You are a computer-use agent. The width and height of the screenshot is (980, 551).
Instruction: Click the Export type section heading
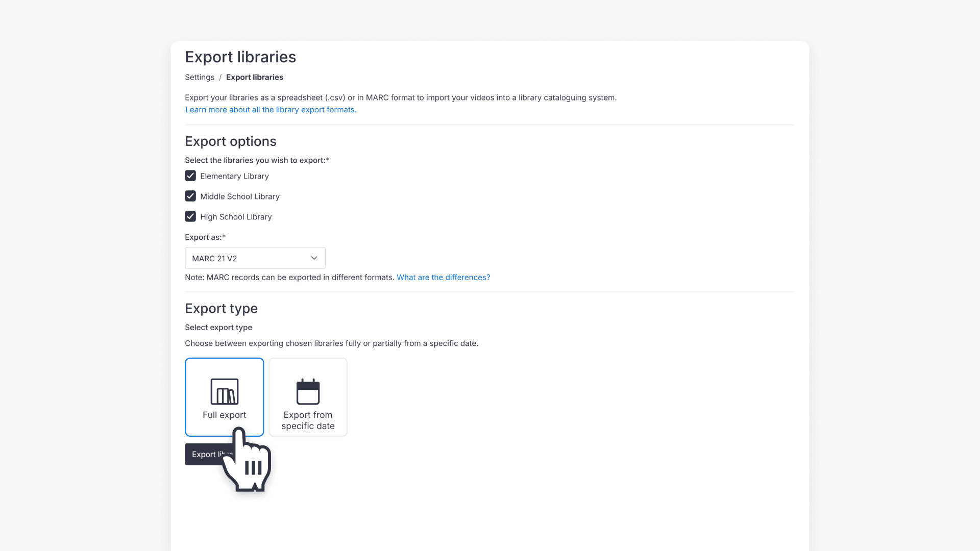tap(221, 309)
